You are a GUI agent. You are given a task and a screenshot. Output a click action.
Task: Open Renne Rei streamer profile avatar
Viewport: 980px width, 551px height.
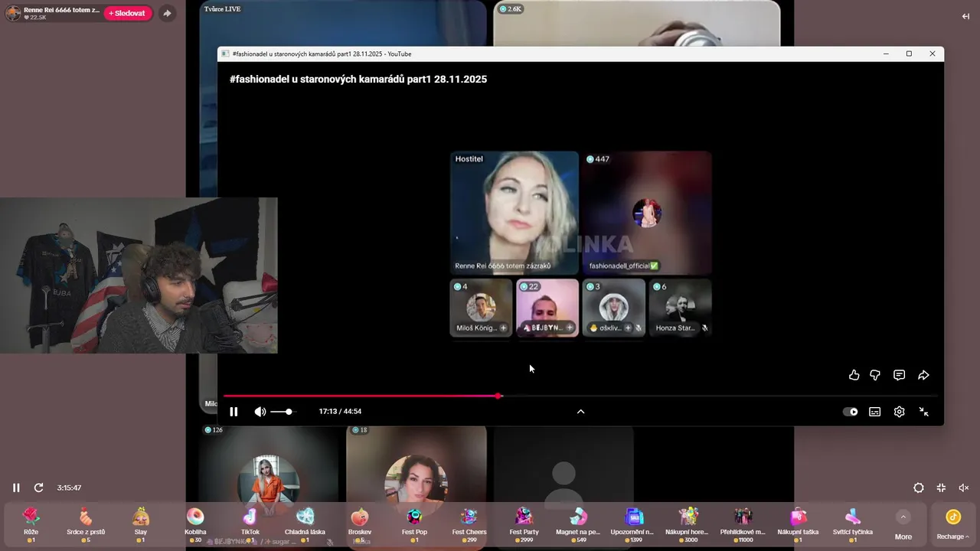pos(13,13)
